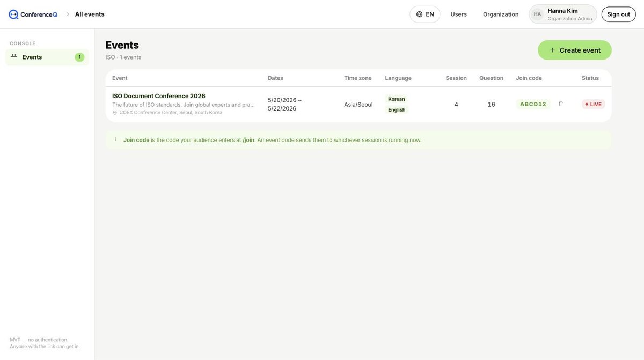644x360 pixels.
Task: Click the plus icon on Create event
Action: (552, 50)
